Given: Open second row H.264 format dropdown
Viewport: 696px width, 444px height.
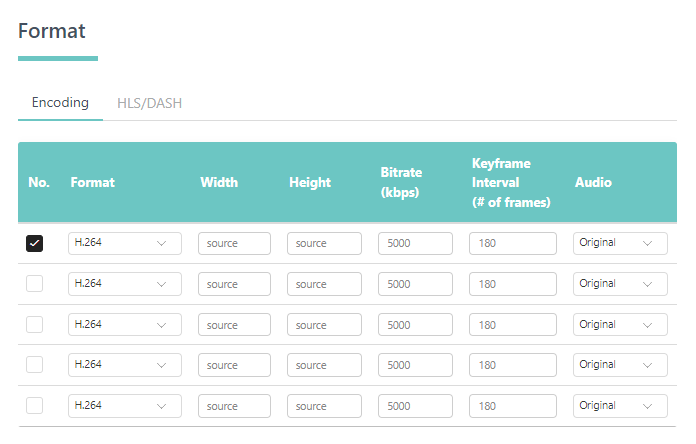Looking at the screenshot, I should [125, 284].
